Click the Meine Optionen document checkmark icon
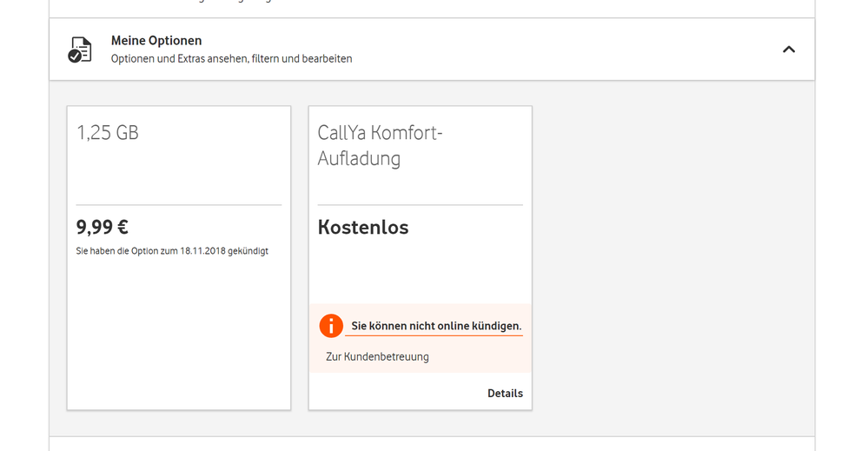The image size is (868, 451). coord(80,50)
